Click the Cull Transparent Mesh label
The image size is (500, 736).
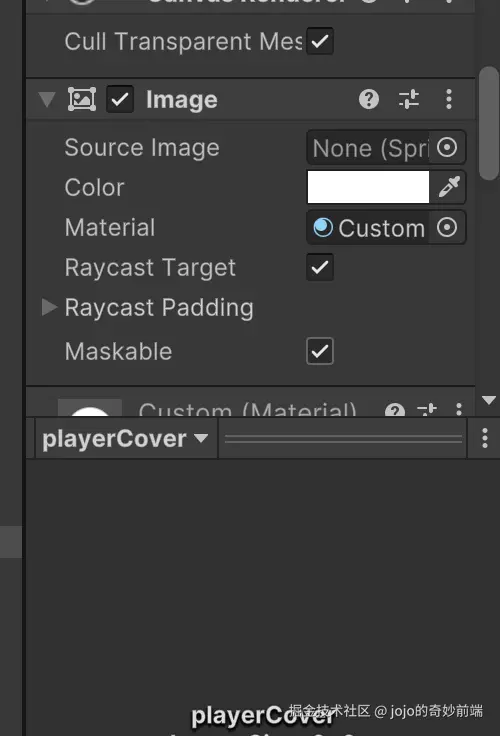184,41
